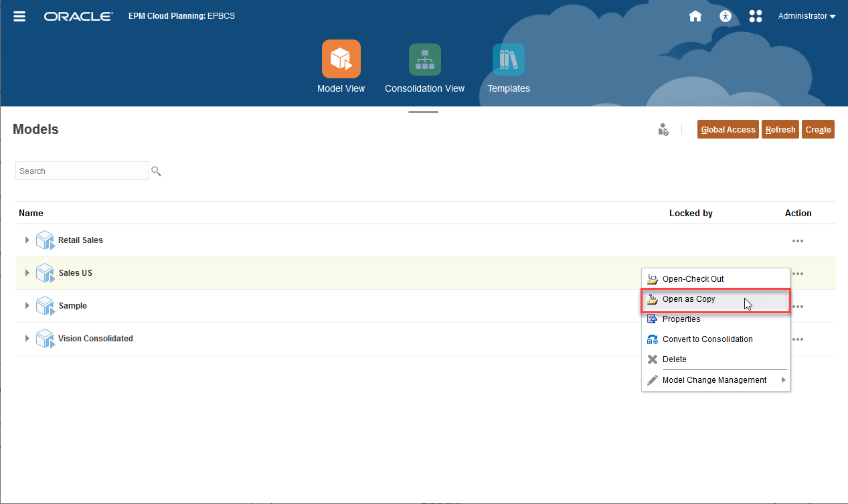Expand the Sample model

(27, 305)
